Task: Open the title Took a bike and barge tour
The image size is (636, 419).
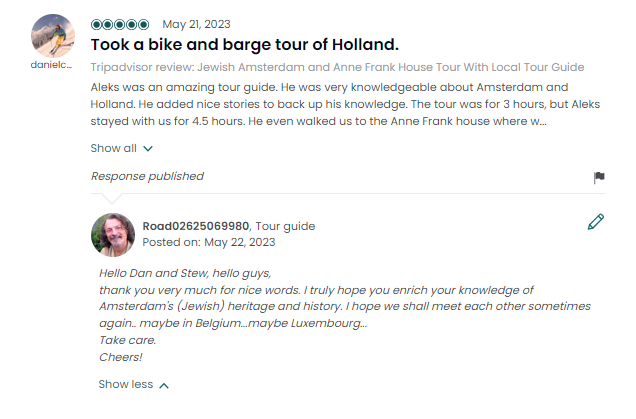Action: pyautogui.click(x=245, y=45)
